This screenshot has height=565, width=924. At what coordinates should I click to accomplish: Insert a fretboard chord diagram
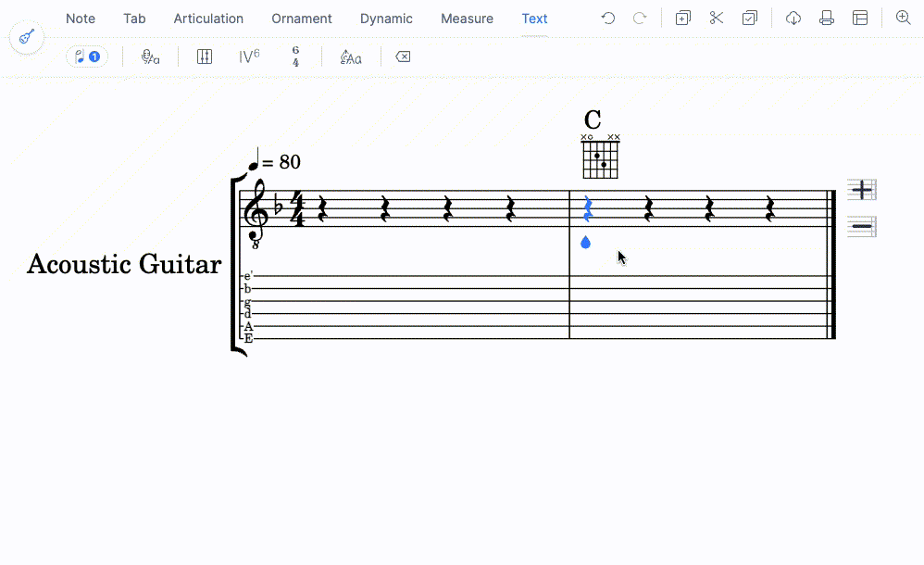click(204, 56)
